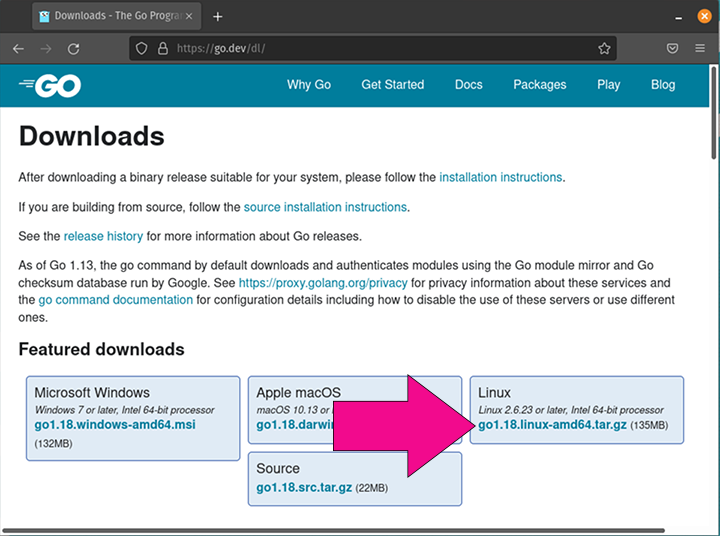
Task: Open Blog in the navigation bar
Action: pyautogui.click(x=663, y=85)
